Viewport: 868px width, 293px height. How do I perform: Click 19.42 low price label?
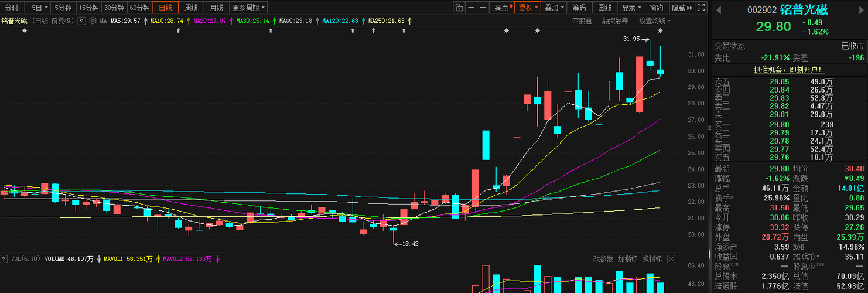[x=409, y=243]
